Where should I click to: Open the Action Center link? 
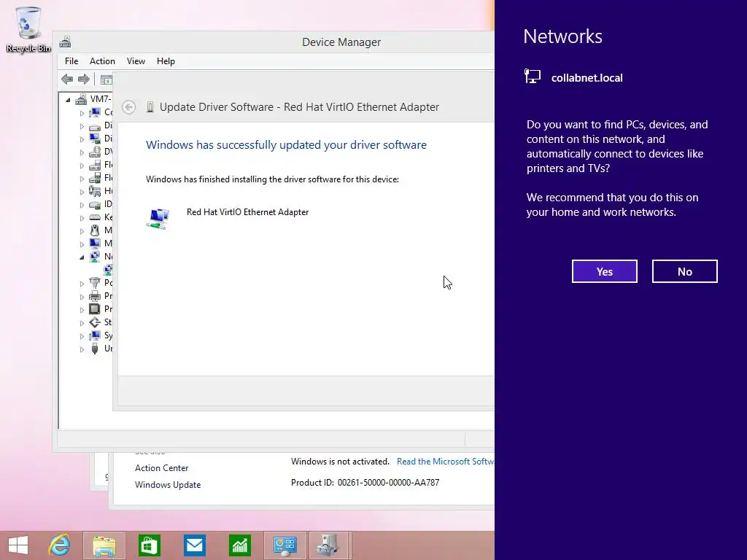[161, 468]
